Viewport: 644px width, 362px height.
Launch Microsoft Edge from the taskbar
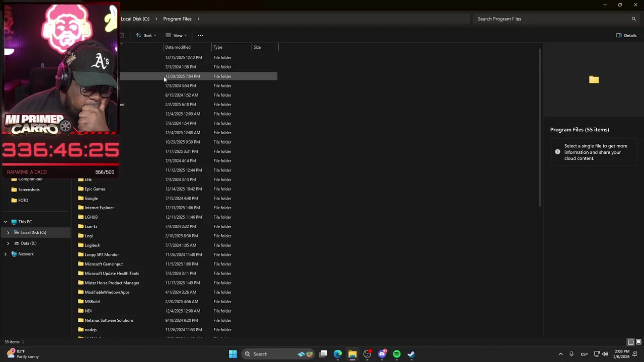338,354
